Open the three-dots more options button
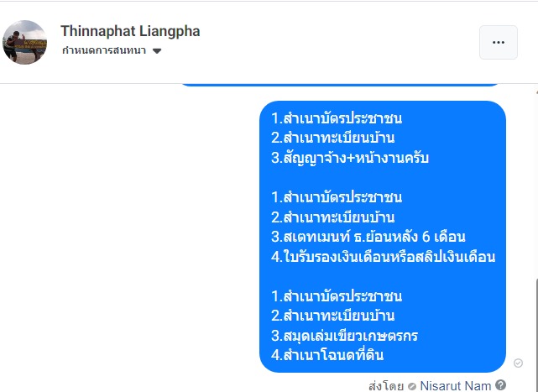 pyautogui.click(x=499, y=42)
